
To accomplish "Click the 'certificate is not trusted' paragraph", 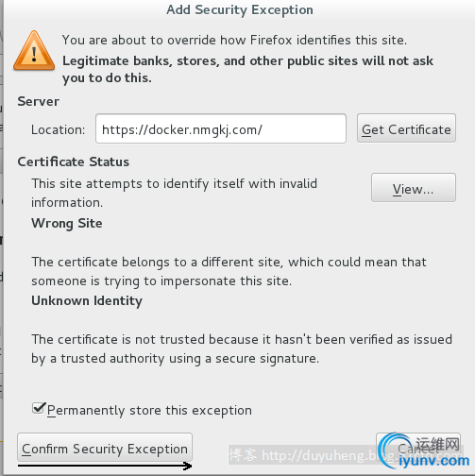I will (x=242, y=348).
